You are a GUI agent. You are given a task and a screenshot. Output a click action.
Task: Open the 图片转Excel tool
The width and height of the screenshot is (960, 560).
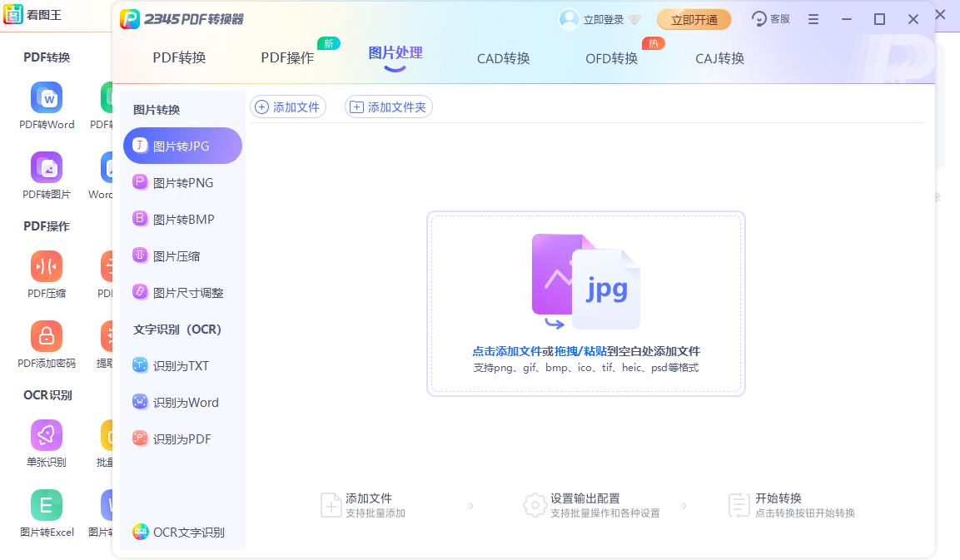(47, 505)
